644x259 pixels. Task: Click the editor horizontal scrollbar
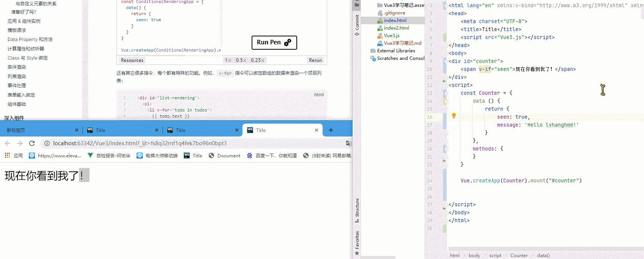546,249
